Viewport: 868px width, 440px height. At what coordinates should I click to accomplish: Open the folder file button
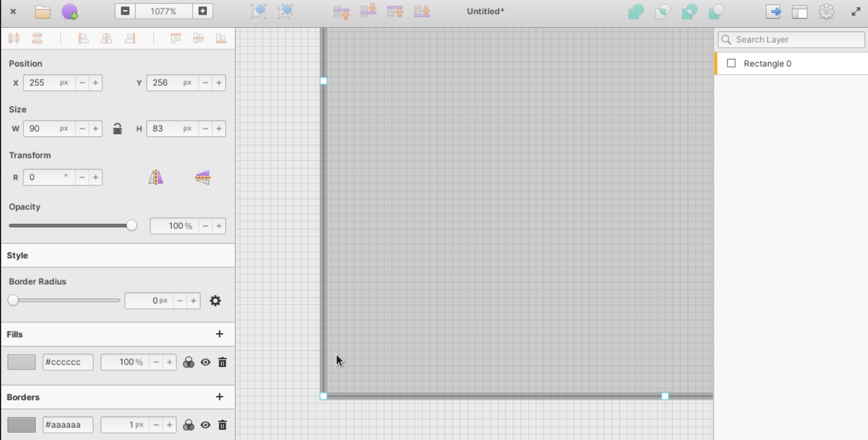click(42, 12)
